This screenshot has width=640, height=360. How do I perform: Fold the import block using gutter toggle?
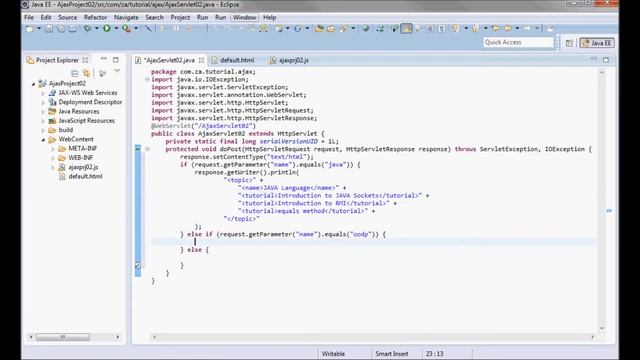(147, 80)
